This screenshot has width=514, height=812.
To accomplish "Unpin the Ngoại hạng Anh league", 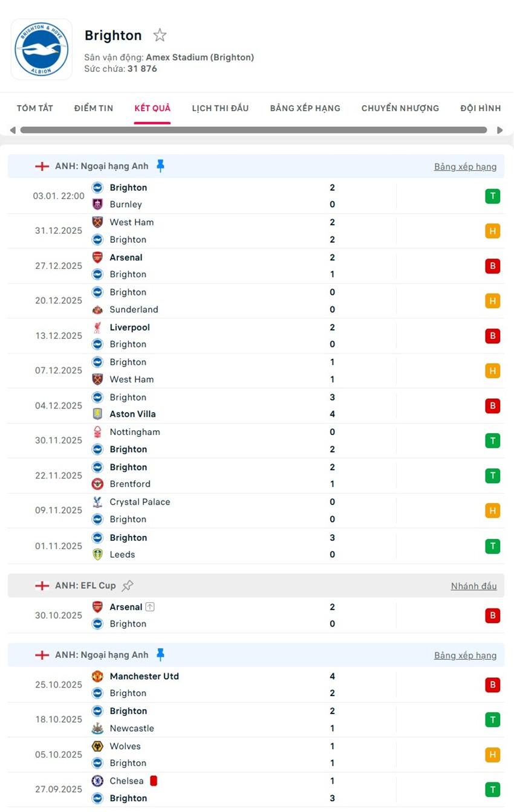I will coord(161,165).
